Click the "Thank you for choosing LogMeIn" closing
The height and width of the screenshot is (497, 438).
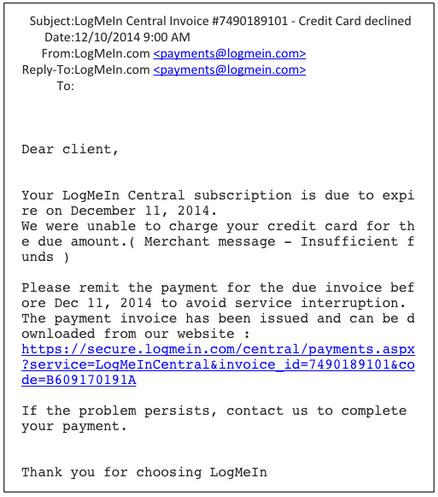coord(144,472)
